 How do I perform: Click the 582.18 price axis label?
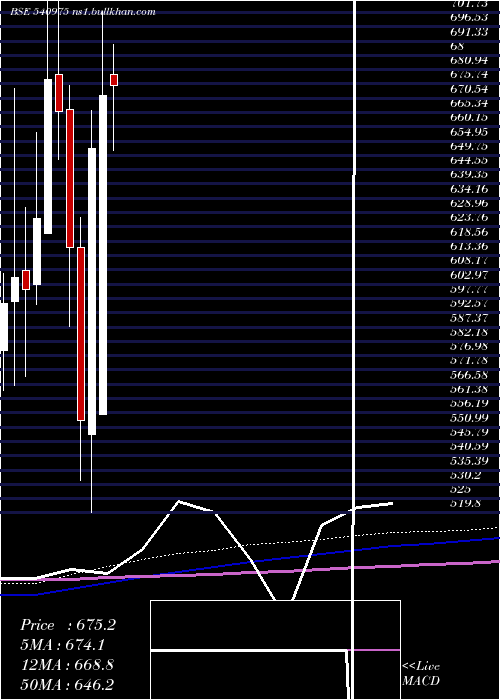tap(469, 332)
